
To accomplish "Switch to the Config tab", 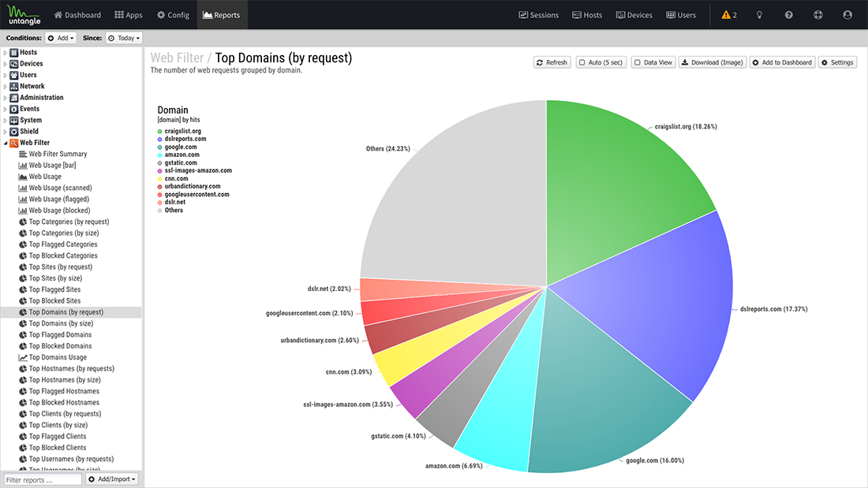I will tap(173, 15).
